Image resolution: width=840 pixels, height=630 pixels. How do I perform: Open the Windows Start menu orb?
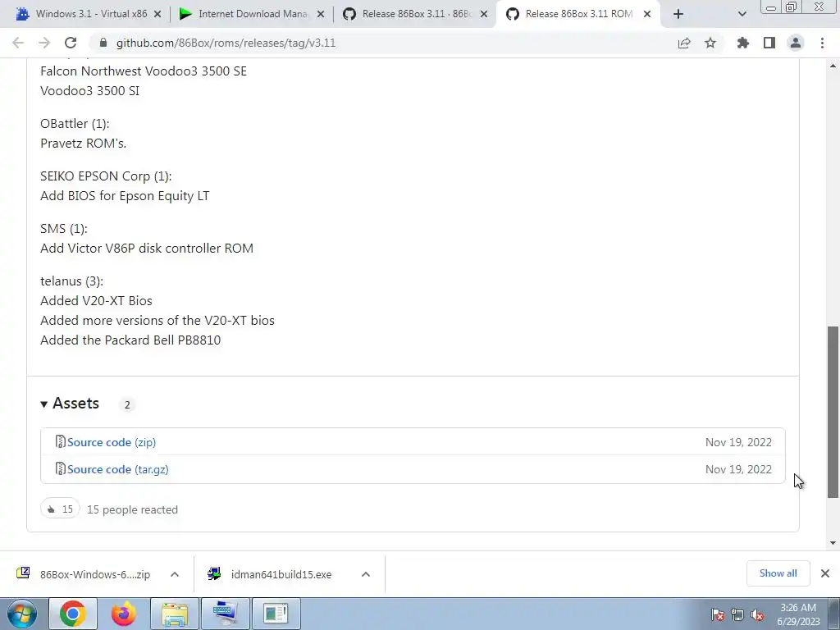(21, 614)
